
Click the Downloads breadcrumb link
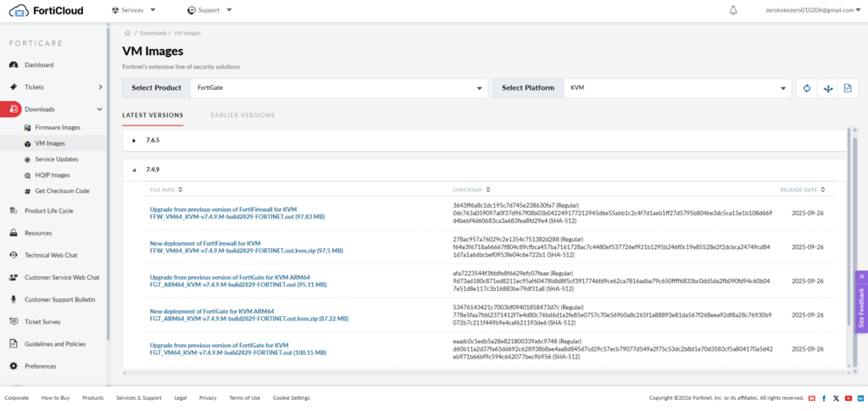coord(153,33)
